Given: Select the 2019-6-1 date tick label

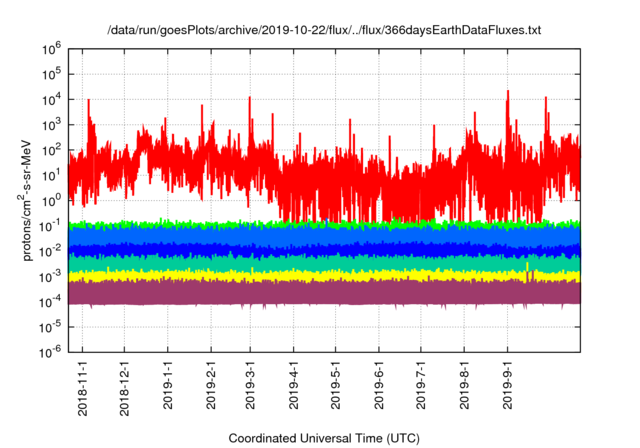Looking at the screenshot, I should point(379,384).
